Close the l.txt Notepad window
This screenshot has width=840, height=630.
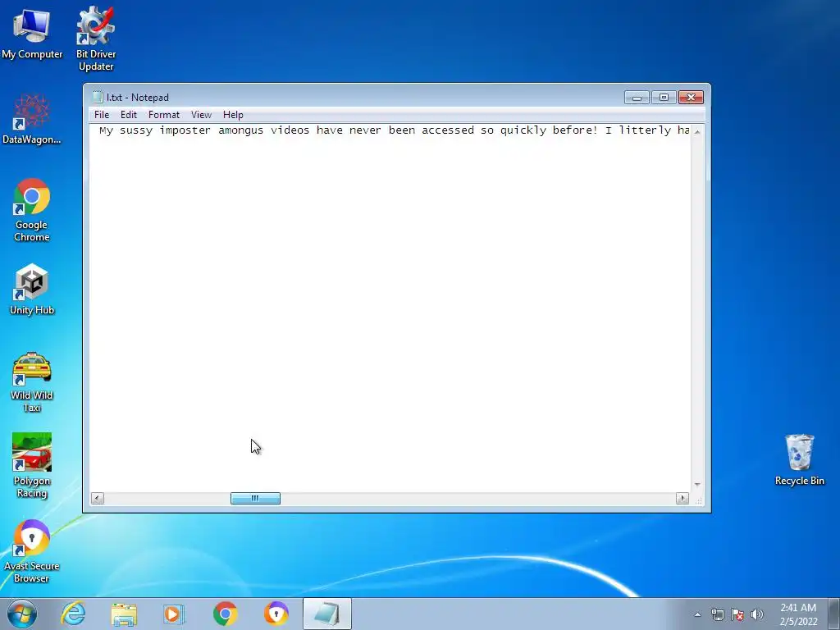(691, 98)
